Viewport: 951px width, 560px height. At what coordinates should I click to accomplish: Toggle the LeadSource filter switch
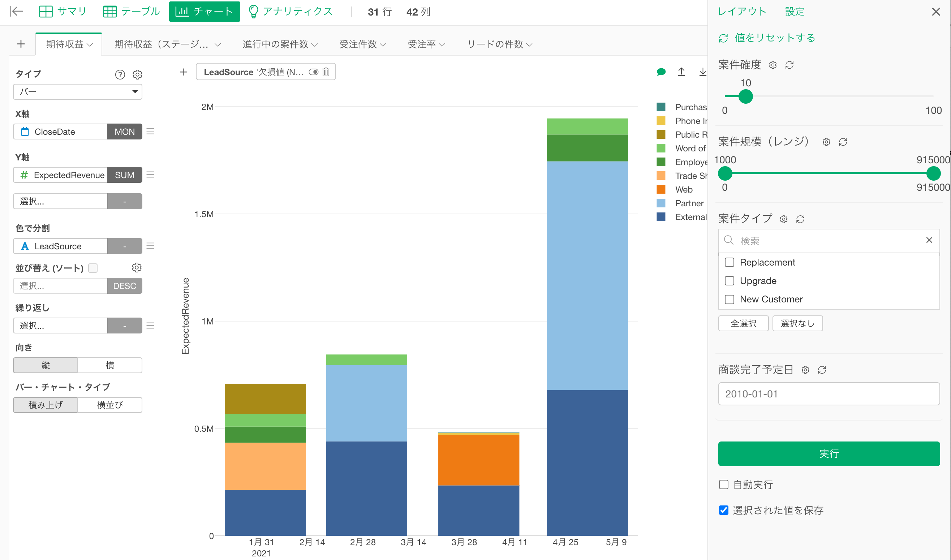pos(314,72)
